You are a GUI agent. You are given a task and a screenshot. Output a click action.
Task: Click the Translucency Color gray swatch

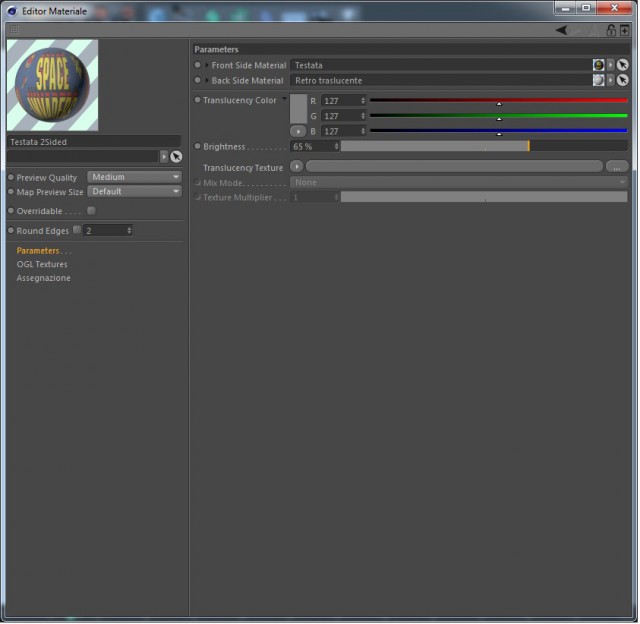tap(298, 109)
